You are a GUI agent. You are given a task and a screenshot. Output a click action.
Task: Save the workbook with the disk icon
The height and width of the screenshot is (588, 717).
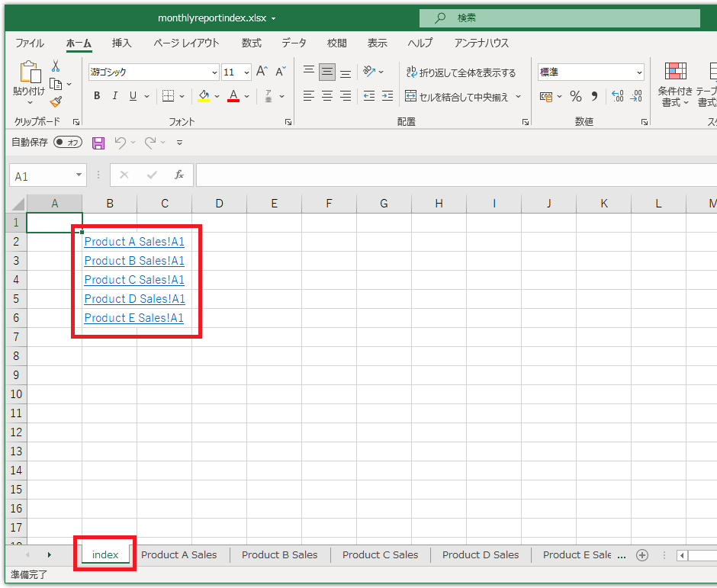98,143
